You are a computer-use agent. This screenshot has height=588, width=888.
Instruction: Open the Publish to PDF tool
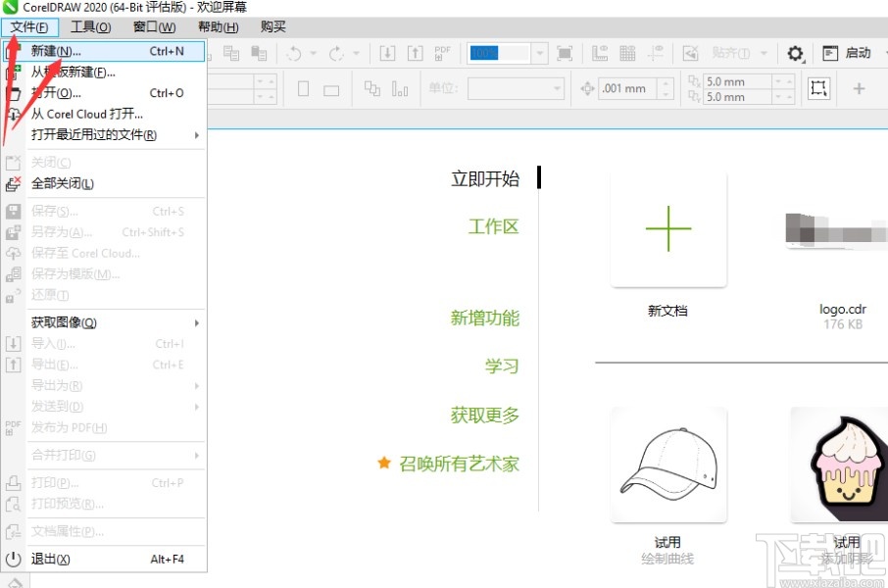tap(441, 53)
